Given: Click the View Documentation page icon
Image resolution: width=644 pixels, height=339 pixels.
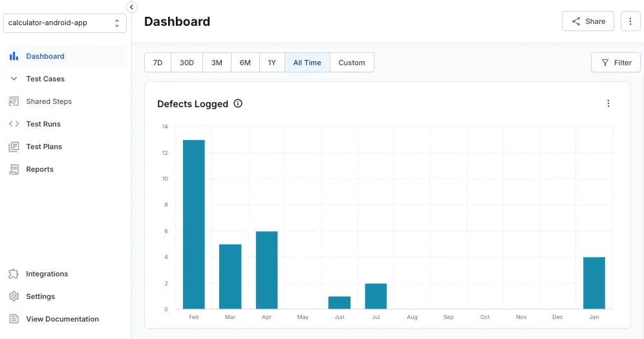Looking at the screenshot, I should [14, 319].
